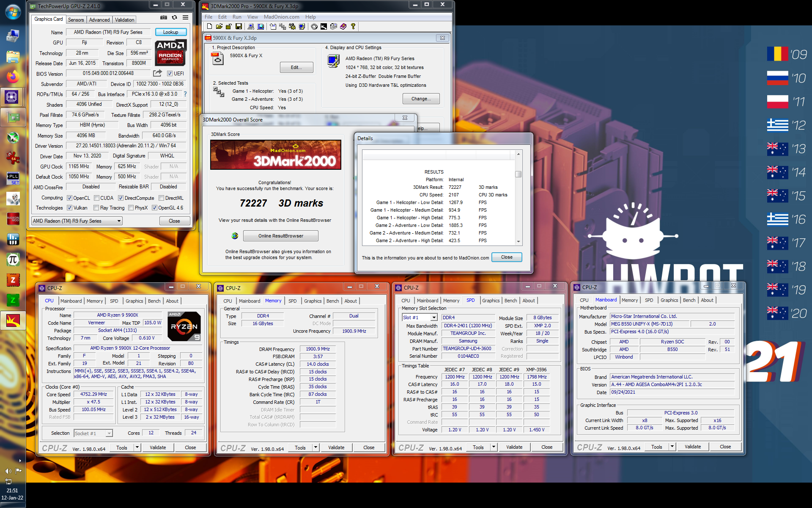The image size is (812, 508).
Task: Open the PLL SET taskbar icon
Action: pos(13,178)
